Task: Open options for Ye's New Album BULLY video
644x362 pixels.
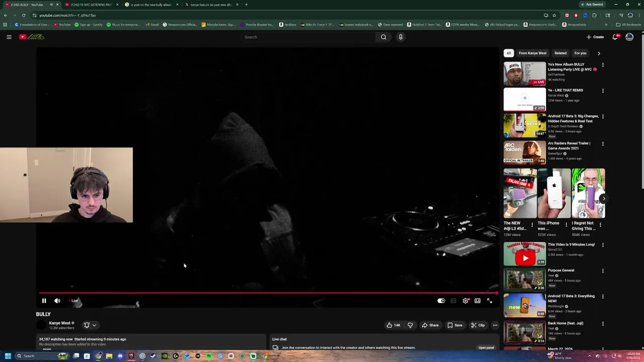Action: pos(603,65)
